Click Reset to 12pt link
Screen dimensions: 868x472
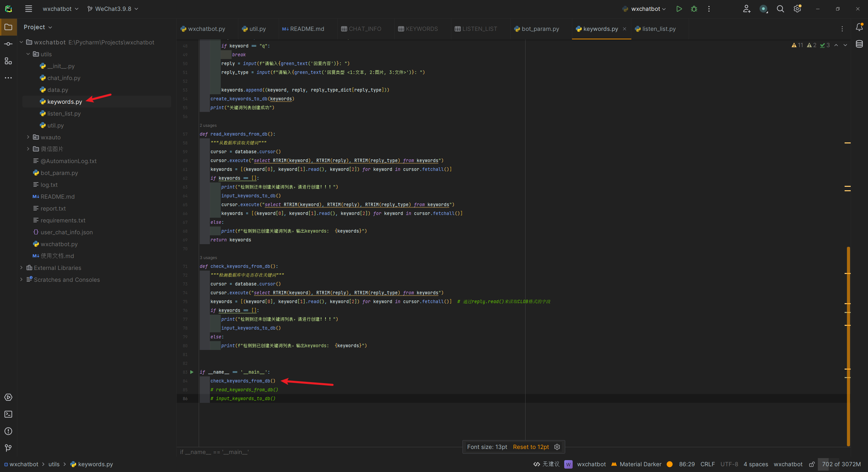[531, 447]
